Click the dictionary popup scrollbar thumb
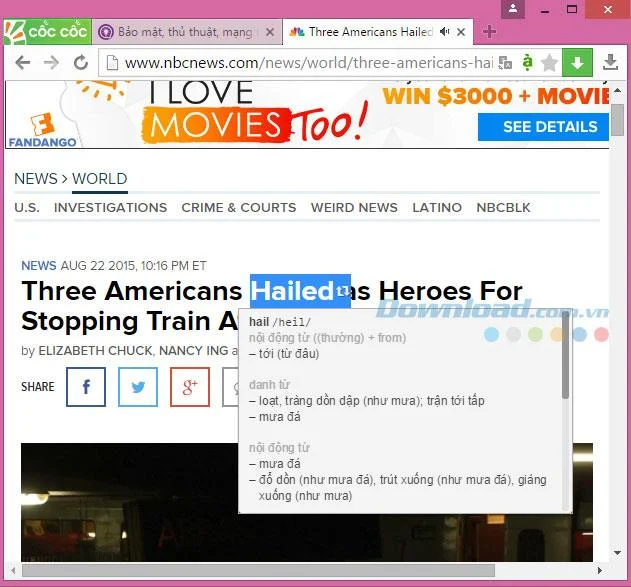631x587 pixels. (566, 355)
